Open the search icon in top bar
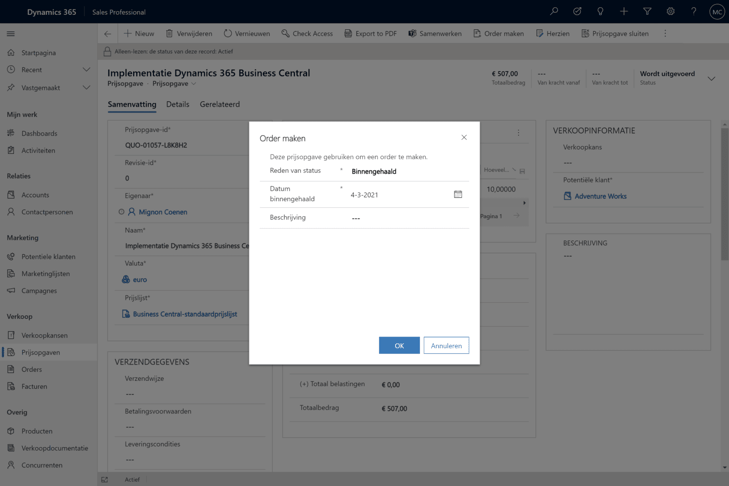Viewport: 729px width, 486px height. pyautogui.click(x=554, y=11)
